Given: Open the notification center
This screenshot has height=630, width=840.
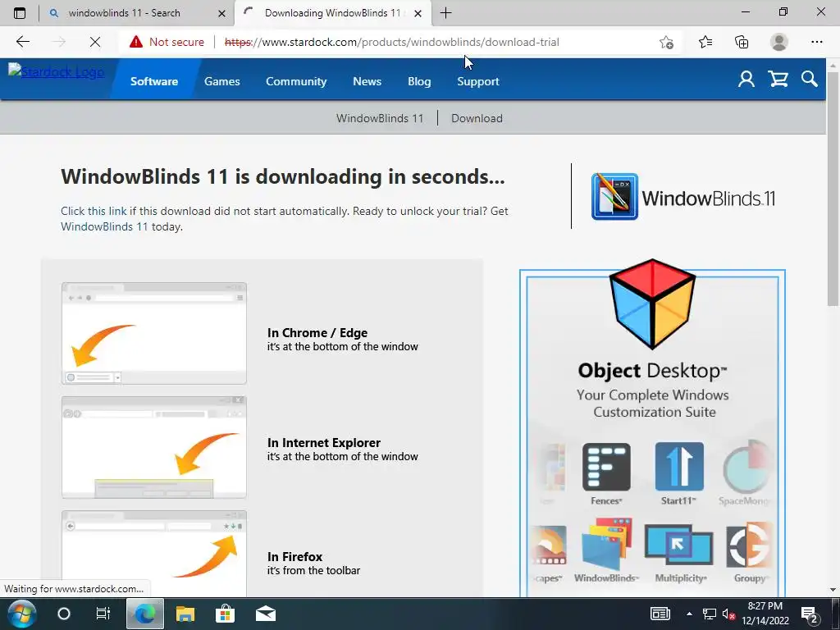Looking at the screenshot, I should 809,614.
